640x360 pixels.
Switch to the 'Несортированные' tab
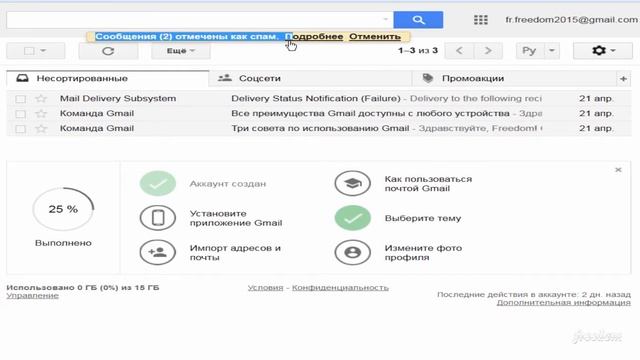[x=108, y=78]
